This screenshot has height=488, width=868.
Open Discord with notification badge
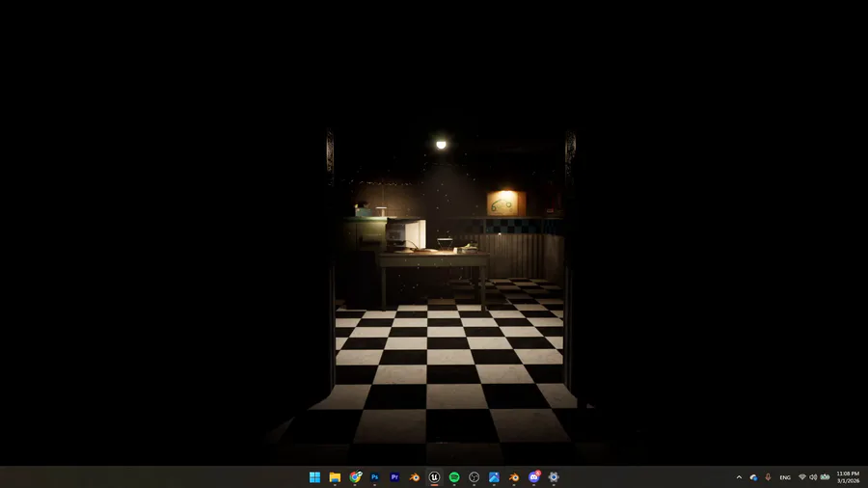coord(533,477)
